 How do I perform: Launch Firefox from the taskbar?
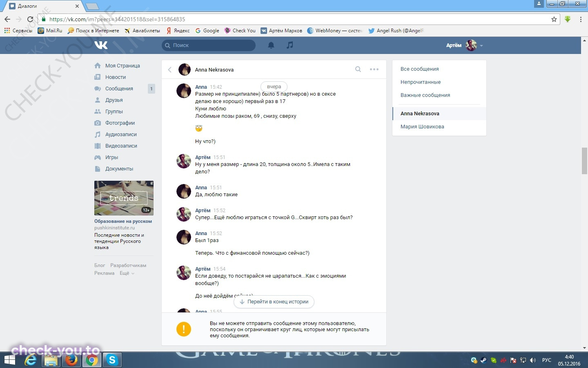72,360
